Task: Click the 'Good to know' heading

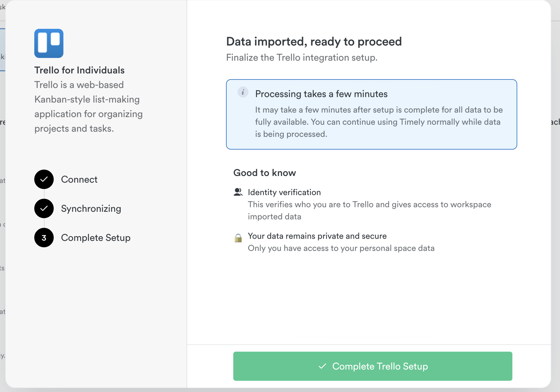Action: click(265, 173)
